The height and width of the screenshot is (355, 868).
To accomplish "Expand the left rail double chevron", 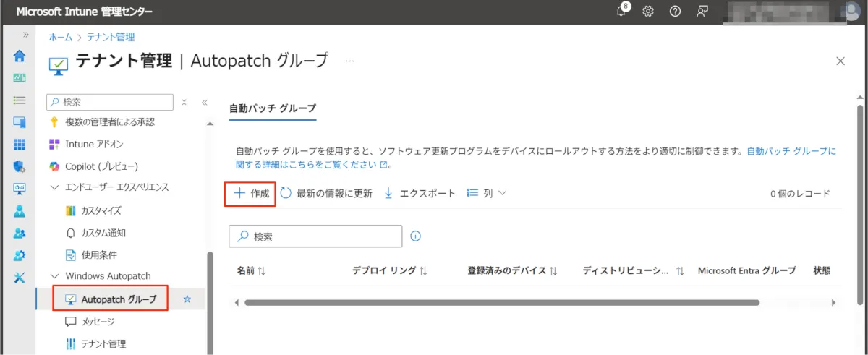I will (26, 35).
